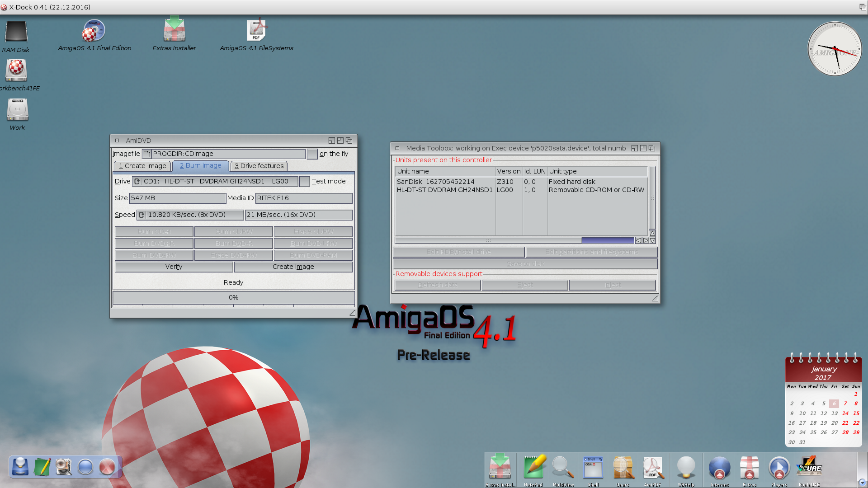Expand the dock arrow at the dock's right edge
This screenshot has width=868, height=488.
click(x=862, y=483)
